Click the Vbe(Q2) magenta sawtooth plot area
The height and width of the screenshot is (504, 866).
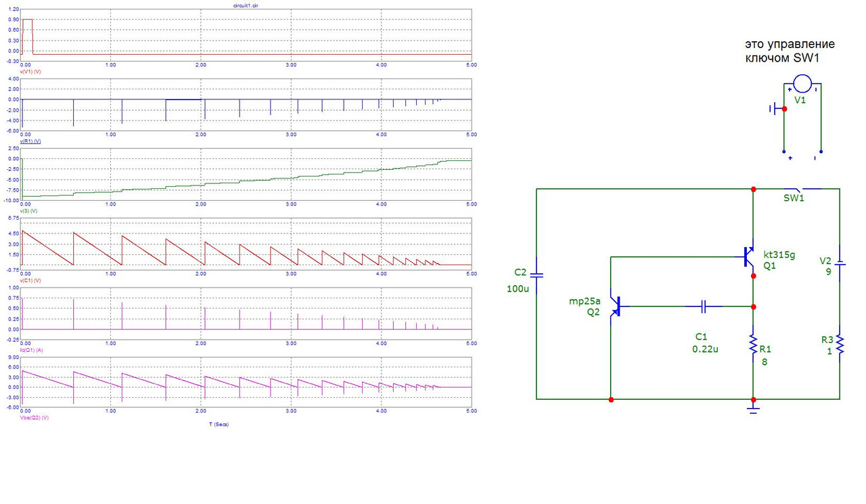tap(246, 382)
